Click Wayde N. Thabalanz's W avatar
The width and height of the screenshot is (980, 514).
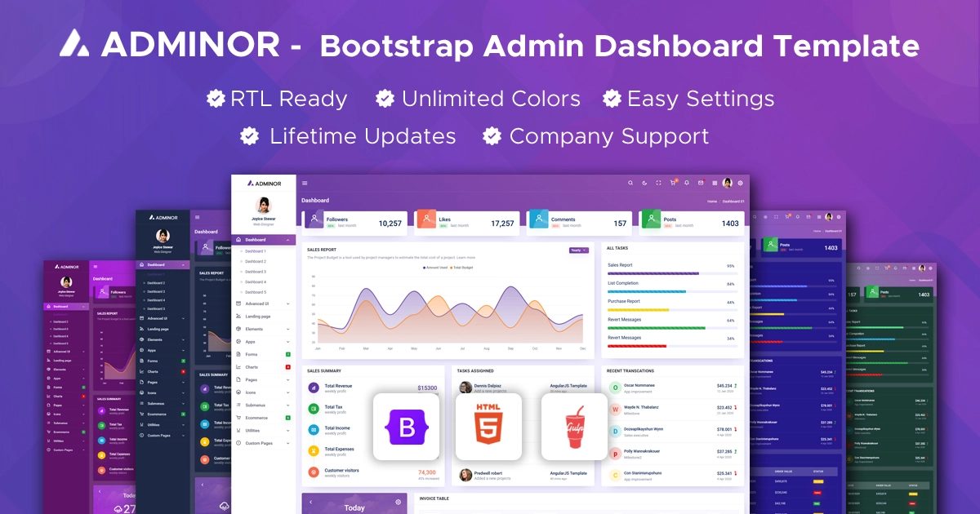pyautogui.click(x=615, y=409)
